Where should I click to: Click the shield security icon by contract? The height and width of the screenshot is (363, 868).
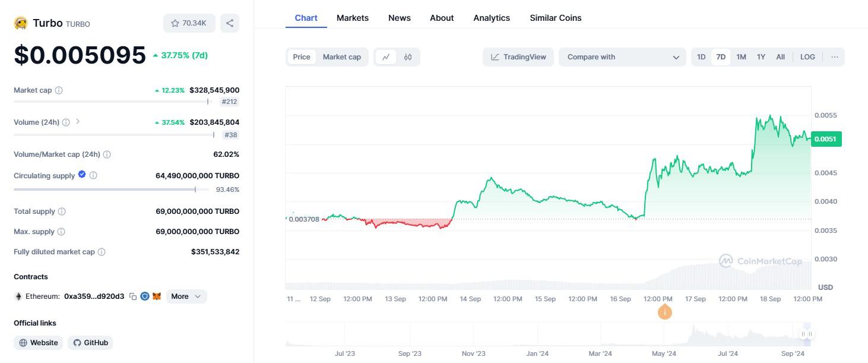(145, 296)
